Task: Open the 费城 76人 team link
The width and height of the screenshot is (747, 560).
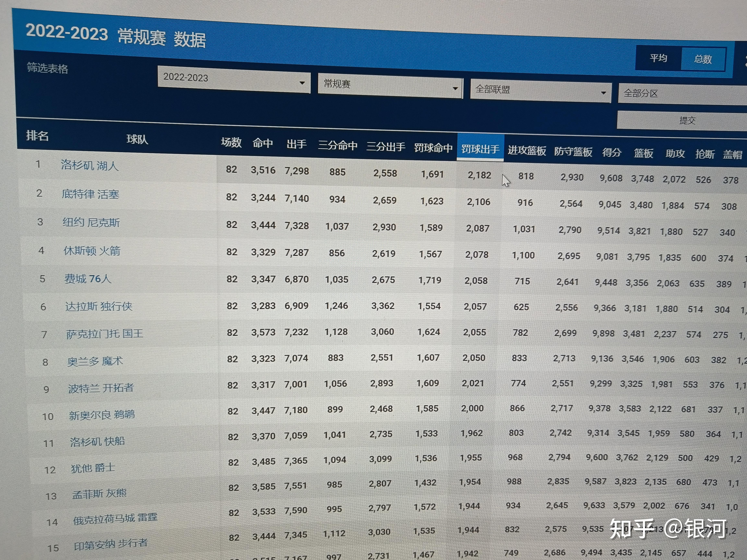Action: (x=88, y=279)
